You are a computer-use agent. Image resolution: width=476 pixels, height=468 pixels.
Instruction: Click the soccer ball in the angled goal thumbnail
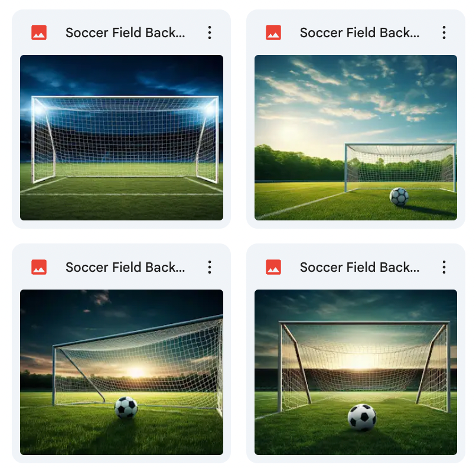point(126,408)
